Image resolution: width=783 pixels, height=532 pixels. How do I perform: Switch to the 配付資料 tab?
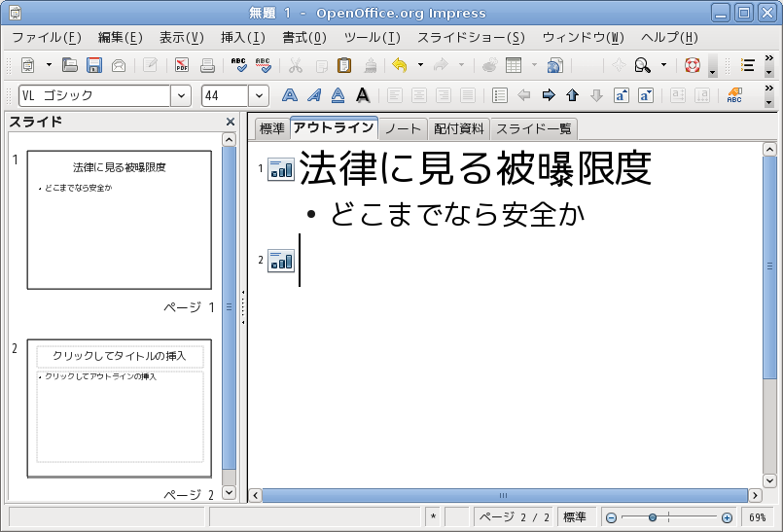pyautogui.click(x=459, y=129)
